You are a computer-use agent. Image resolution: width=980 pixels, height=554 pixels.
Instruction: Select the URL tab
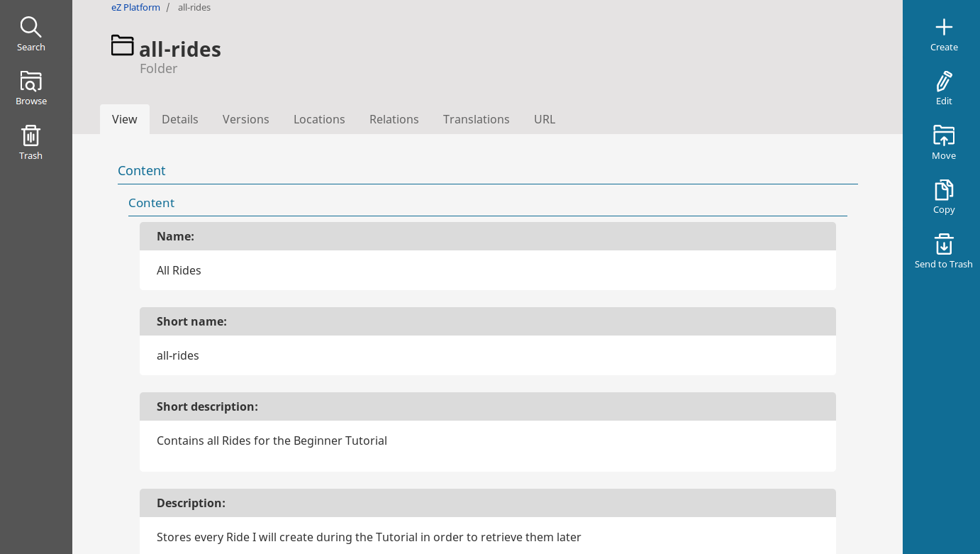544,119
